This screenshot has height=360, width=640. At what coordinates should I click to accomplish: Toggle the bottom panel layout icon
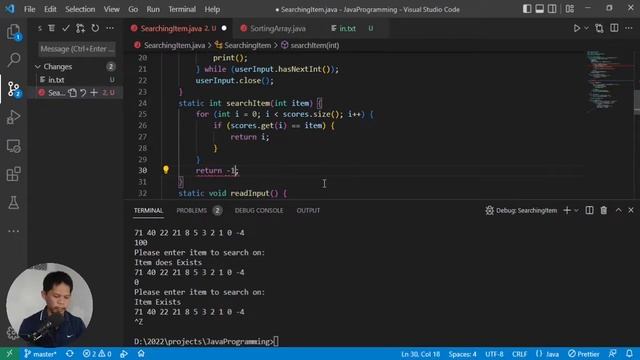click(540, 9)
